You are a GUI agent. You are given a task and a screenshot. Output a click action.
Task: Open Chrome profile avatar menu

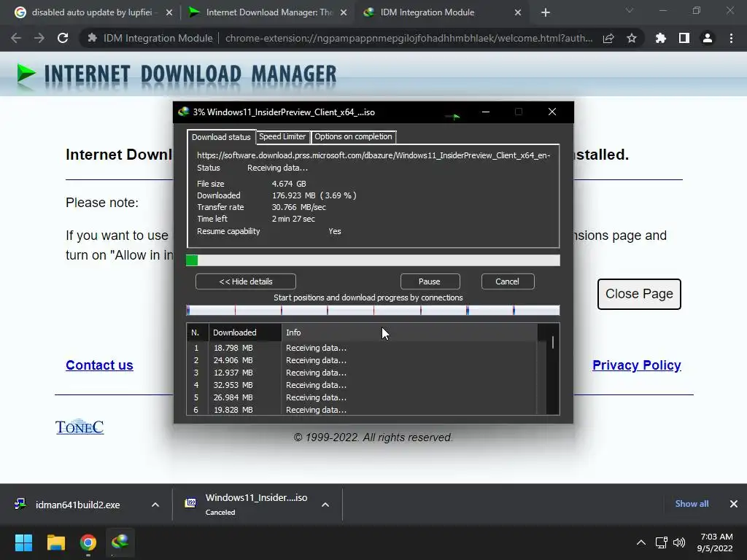pos(708,38)
